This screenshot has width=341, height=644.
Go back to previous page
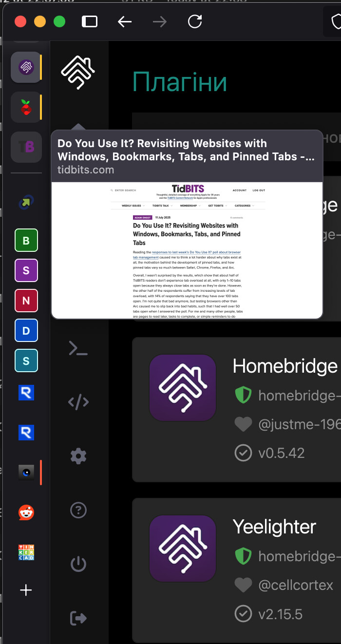pos(125,21)
